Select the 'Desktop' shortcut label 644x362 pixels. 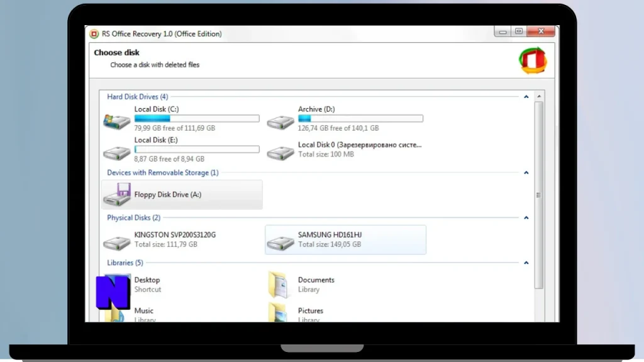[147, 280]
